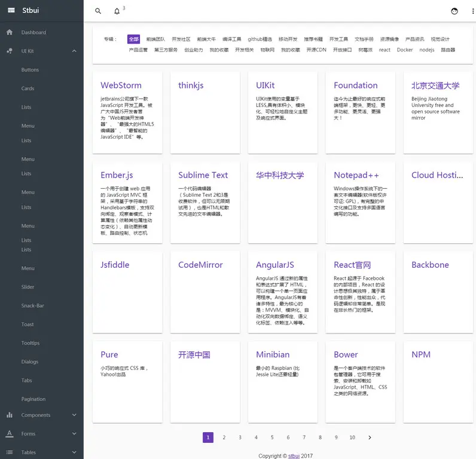Viewport: 476px width, 459px height.
Task: Select the Docker filter tag
Action: 405,50
